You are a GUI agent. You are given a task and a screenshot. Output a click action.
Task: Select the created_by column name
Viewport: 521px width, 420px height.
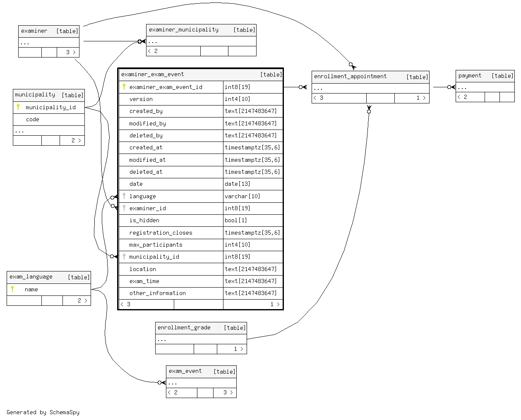[146, 111]
